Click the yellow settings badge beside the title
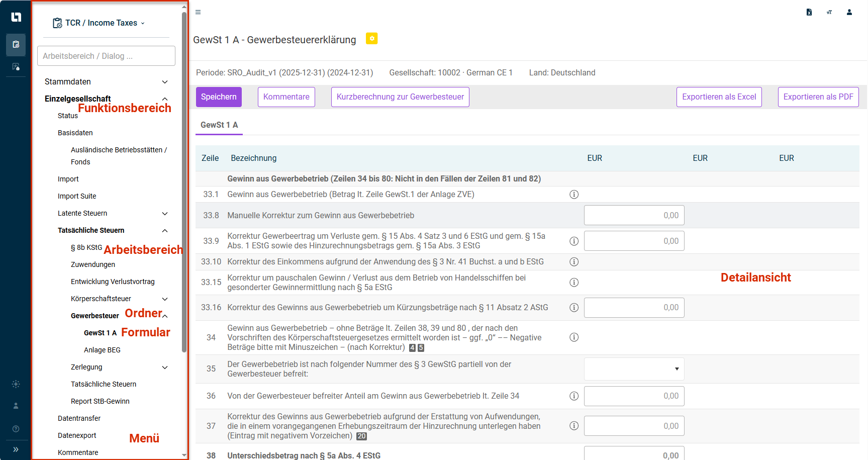This screenshot has width=868, height=460. click(371, 39)
